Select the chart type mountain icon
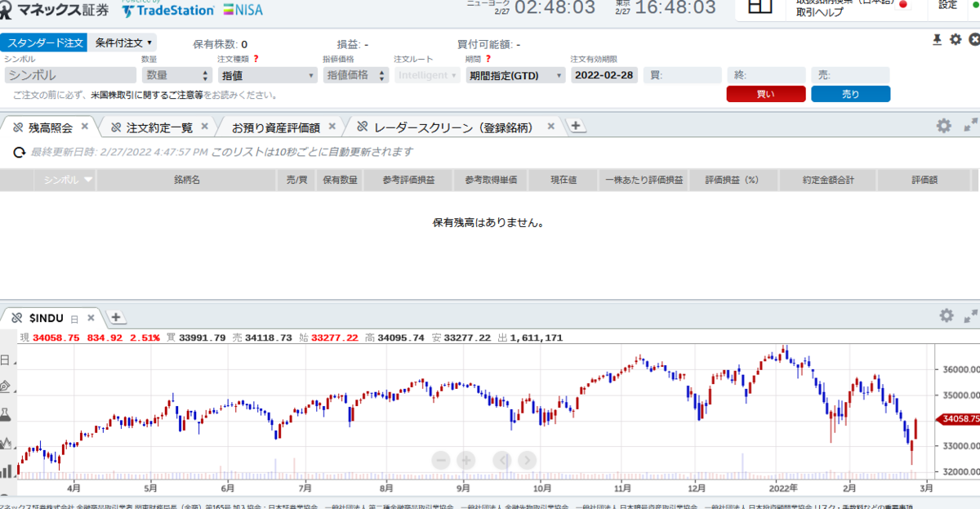This screenshot has height=509, width=980. (x=6, y=442)
